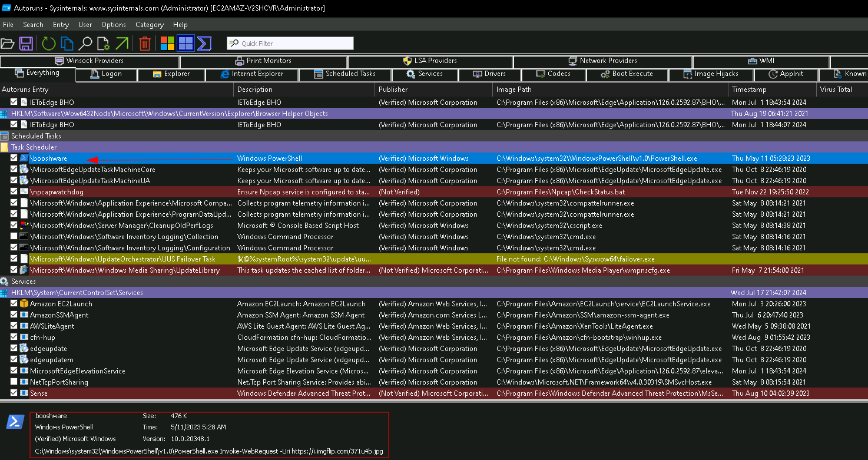Click the Find magnifier toolbar icon
This screenshot has width=868, height=460.
[85, 43]
